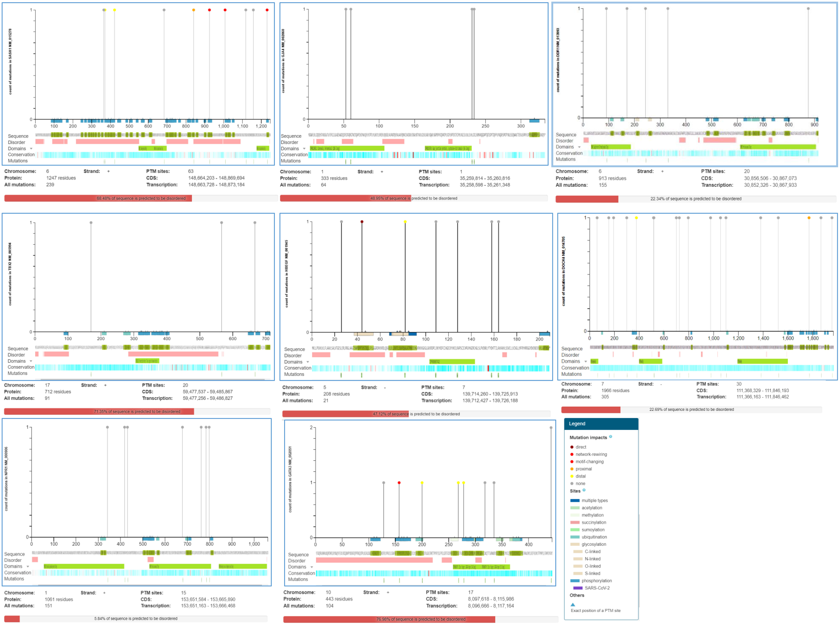The image size is (840, 625).
Task: Expand Domains dropdown arrow in GATA3 panel
Action: (x=312, y=567)
